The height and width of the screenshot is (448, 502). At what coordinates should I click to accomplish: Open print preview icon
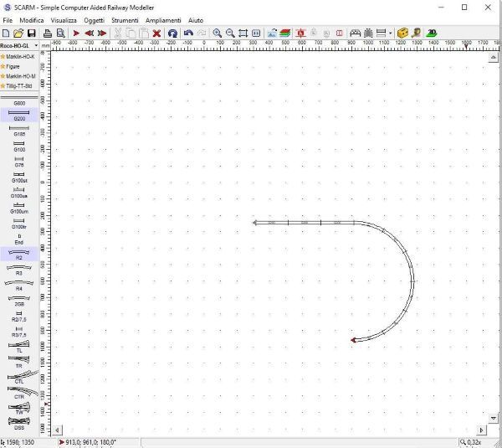click(60, 33)
